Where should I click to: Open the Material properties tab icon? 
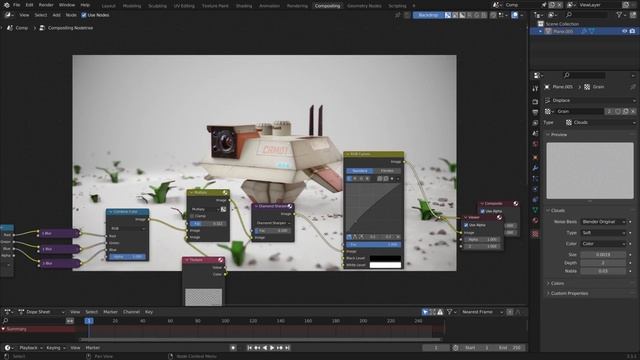[x=535, y=221]
